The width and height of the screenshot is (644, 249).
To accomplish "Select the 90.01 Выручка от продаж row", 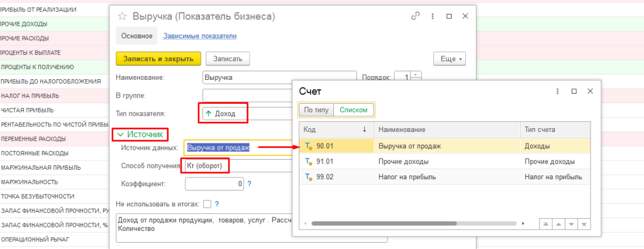I will click(x=445, y=146).
